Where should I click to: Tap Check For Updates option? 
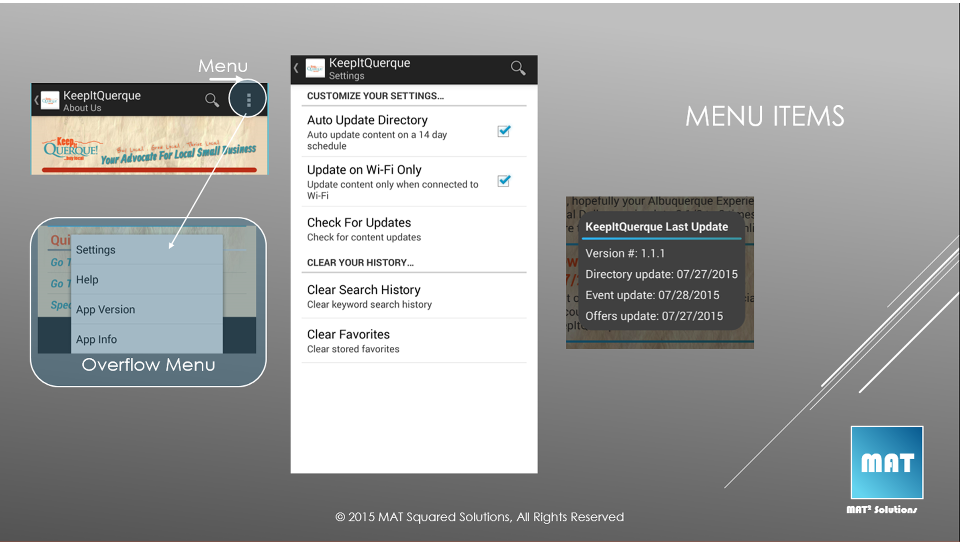point(414,229)
